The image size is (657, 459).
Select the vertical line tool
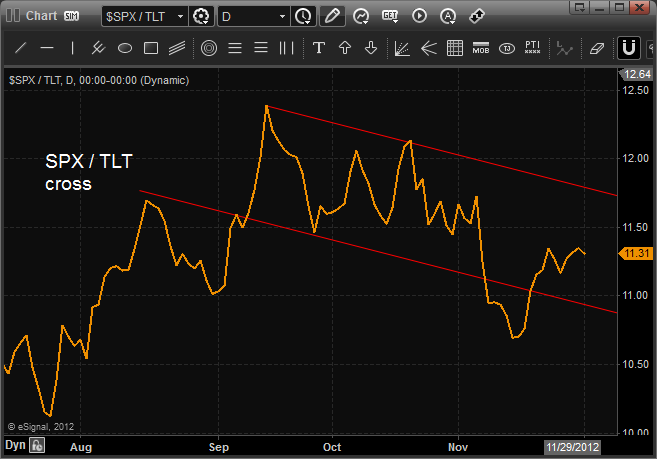tap(72, 48)
